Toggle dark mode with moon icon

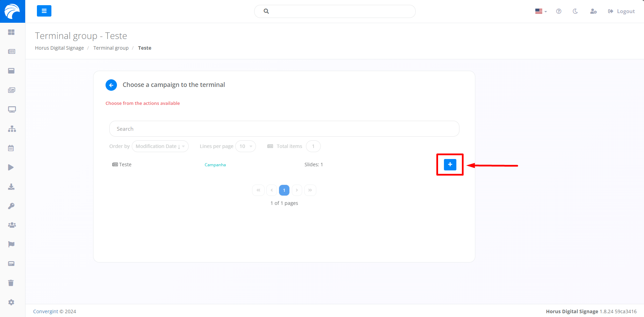575,11
